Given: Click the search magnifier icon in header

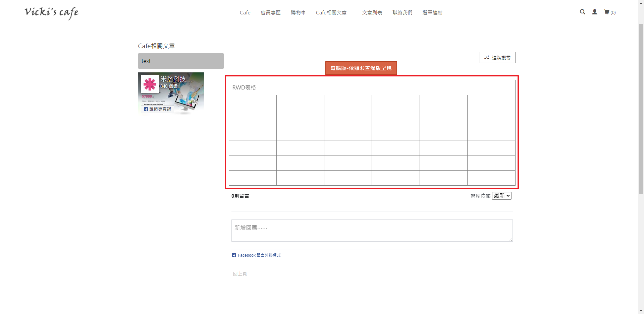Looking at the screenshot, I should [x=583, y=12].
